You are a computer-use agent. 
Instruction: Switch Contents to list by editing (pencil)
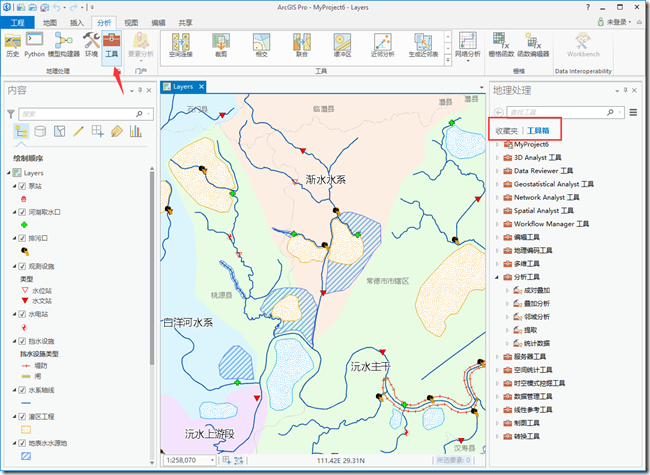[x=78, y=131]
